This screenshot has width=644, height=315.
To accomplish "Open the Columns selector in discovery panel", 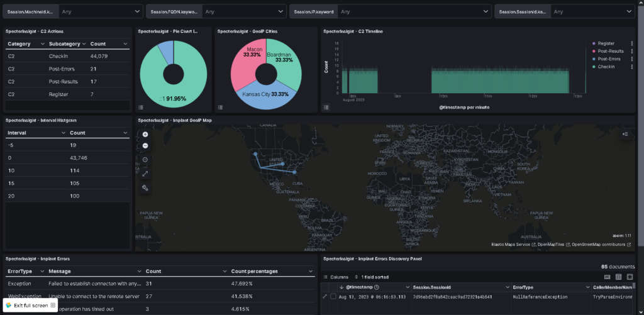I will (x=336, y=277).
